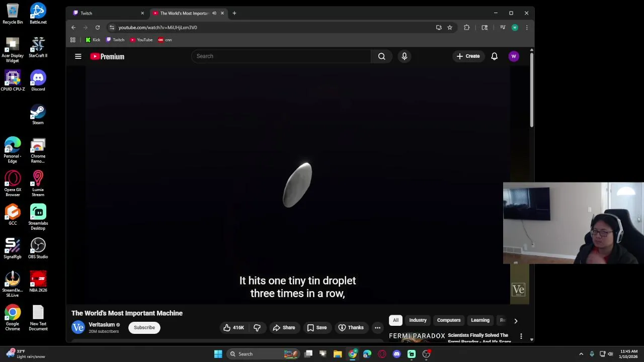Viewport: 644px width, 362px height.
Task: Select The World's Most Important Machine tab
Action: point(183,13)
